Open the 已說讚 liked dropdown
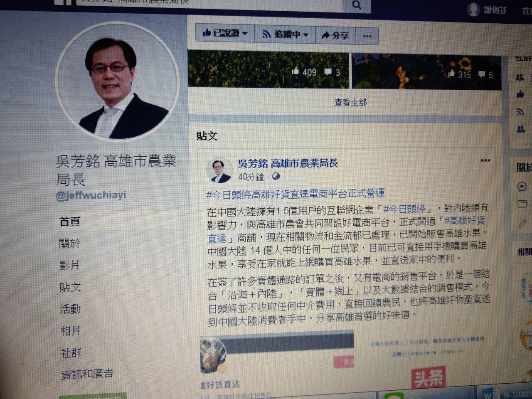532x399 pixels. pyautogui.click(x=224, y=33)
